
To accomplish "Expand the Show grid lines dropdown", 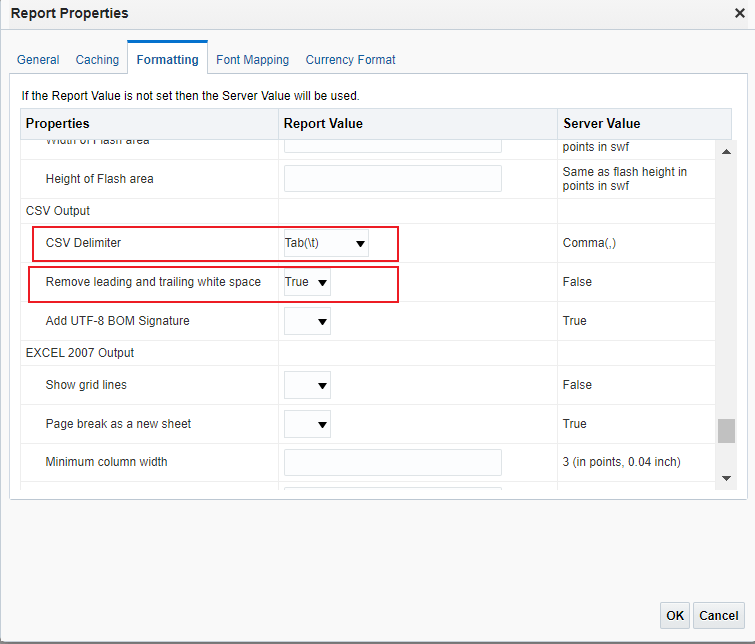I will [307, 385].
